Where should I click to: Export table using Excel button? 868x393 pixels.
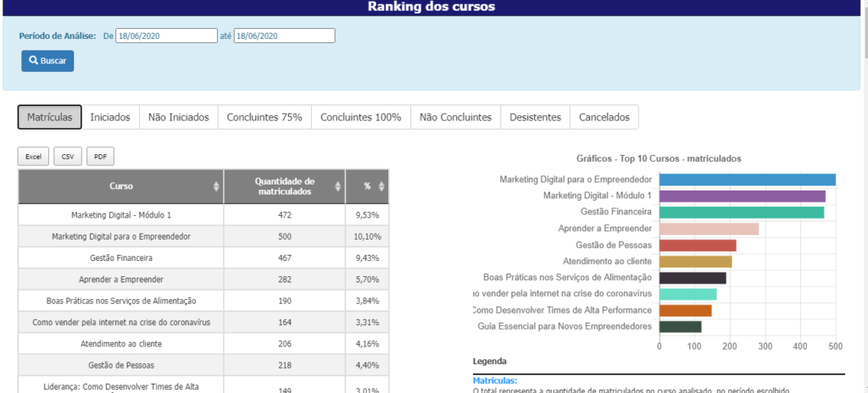click(x=33, y=157)
